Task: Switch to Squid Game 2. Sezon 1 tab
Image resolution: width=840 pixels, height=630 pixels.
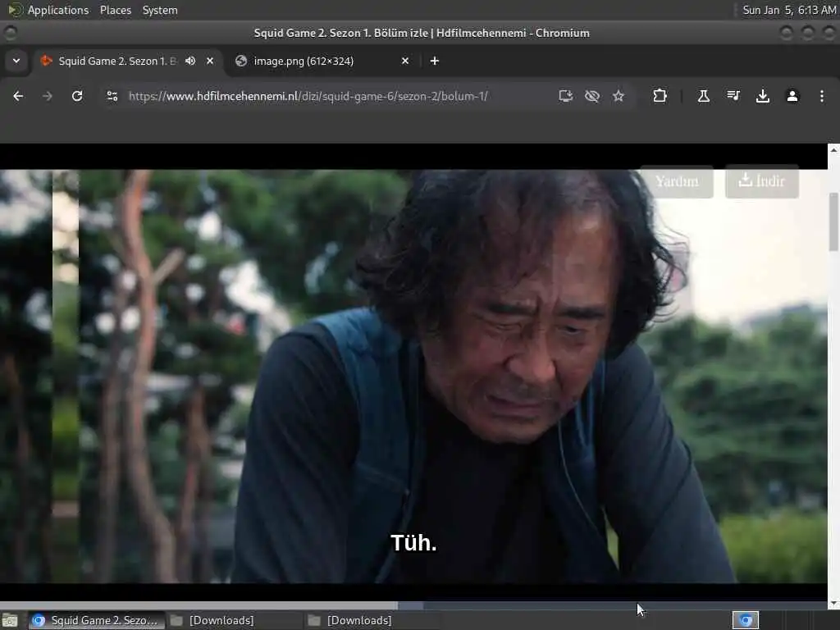Action: [116, 61]
